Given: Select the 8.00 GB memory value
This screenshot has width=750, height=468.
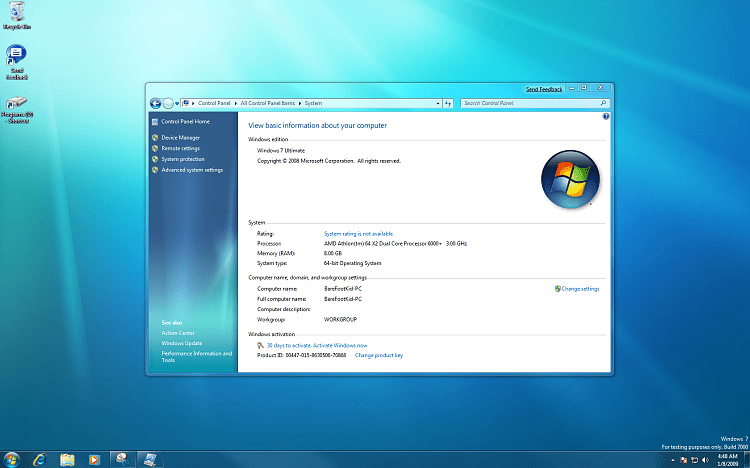Looking at the screenshot, I should pos(333,254).
